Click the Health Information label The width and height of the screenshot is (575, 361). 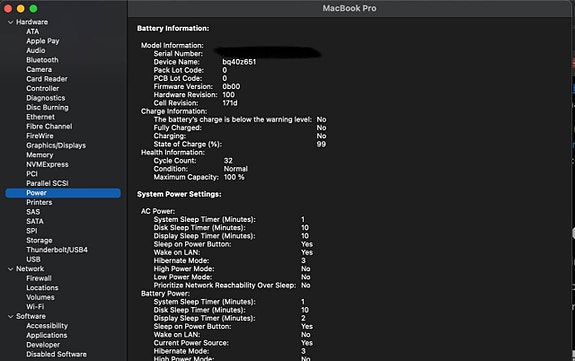(173, 152)
